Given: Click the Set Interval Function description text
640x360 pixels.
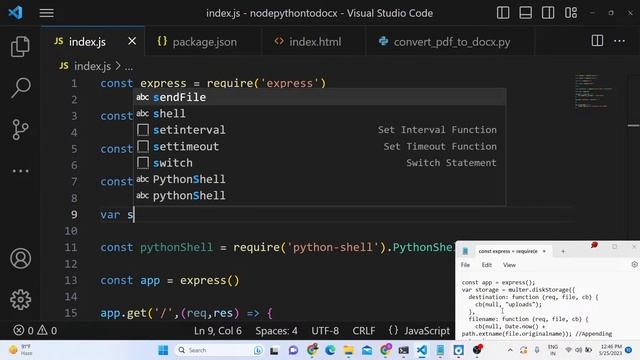Looking at the screenshot, I should [437, 130].
